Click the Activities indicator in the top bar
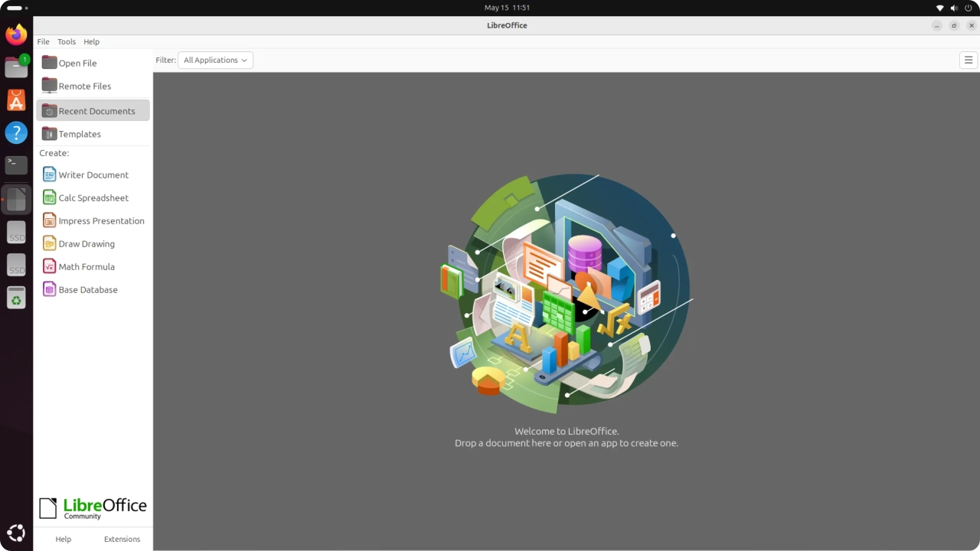 [x=17, y=8]
